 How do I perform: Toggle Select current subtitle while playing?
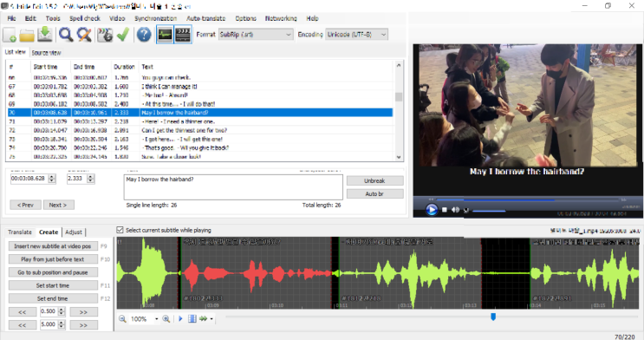120,230
